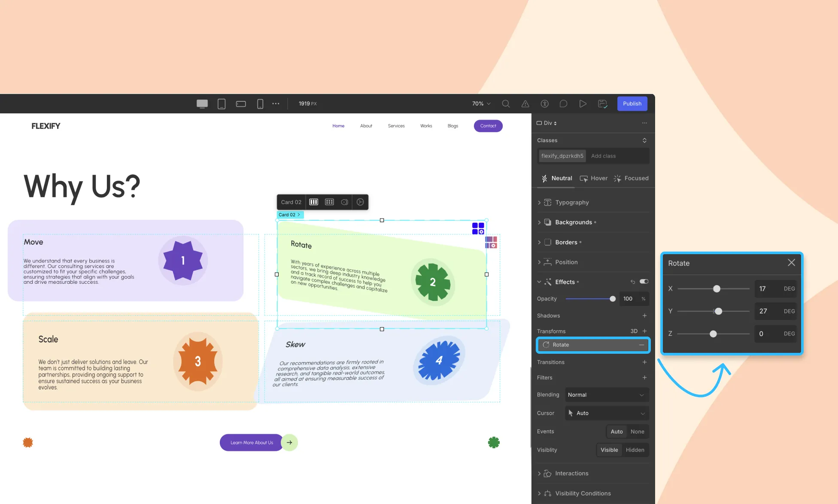Click the save icon in top bar
Viewport: 838px width, 504px height.
602,104
